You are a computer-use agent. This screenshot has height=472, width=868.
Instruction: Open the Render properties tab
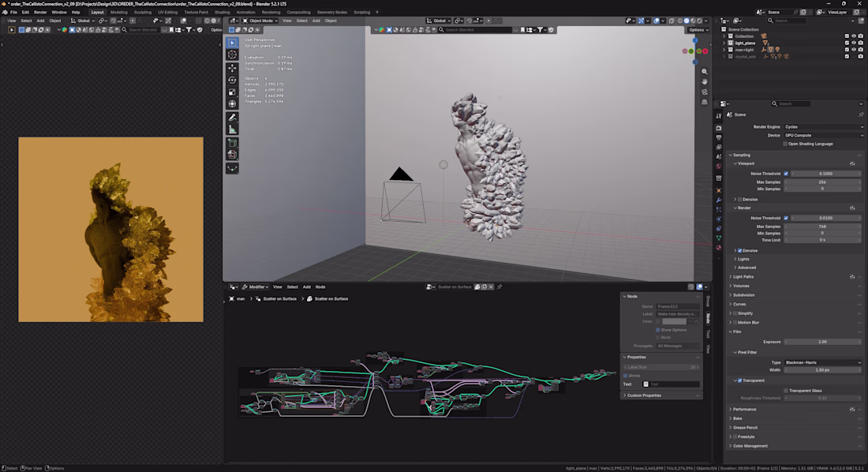click(x=719, y=128)
